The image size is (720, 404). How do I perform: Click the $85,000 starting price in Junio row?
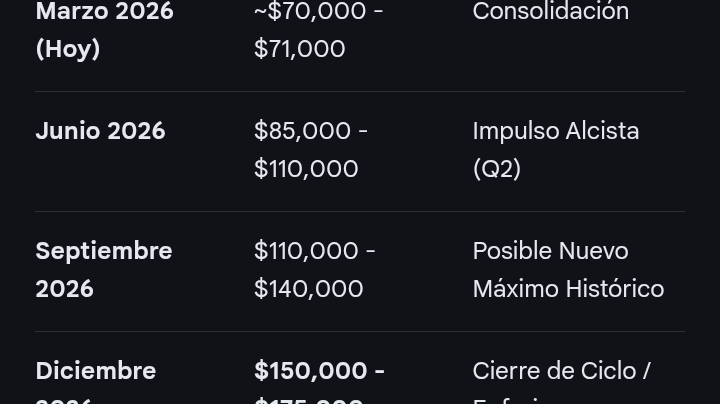pyautogui.click(x=303, y=131)
